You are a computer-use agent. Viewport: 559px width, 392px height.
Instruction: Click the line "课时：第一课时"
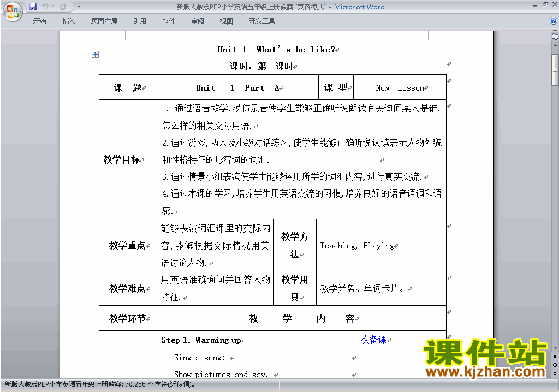point(261,66)
